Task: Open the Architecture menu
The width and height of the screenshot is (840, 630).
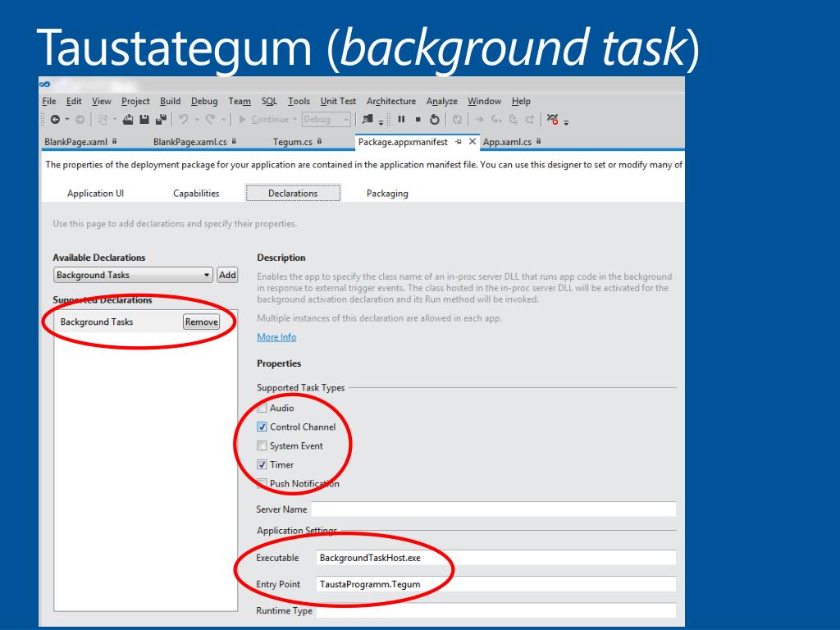Action: click(x=391, y=101)
